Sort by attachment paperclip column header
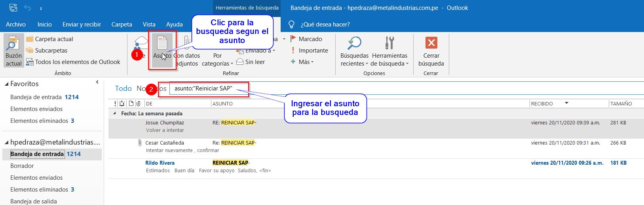This screenshot has height=205, width=644. (138, 103)
